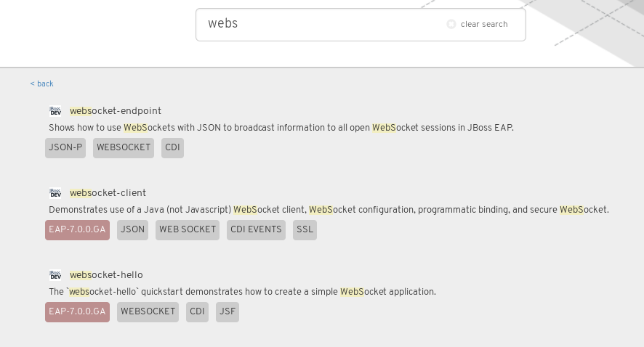Select the JSF tag under websocket-hello
The image size is (644, 347).
(x=228, y=312)
